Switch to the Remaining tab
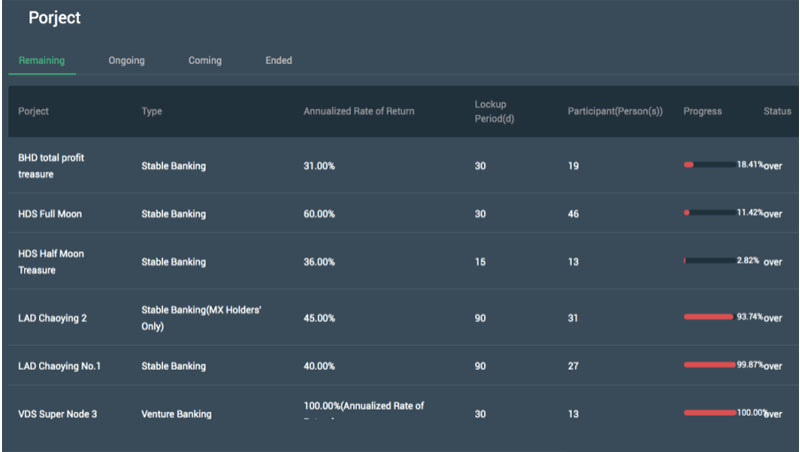Viewport: 800px width, 452px height. 42,60
